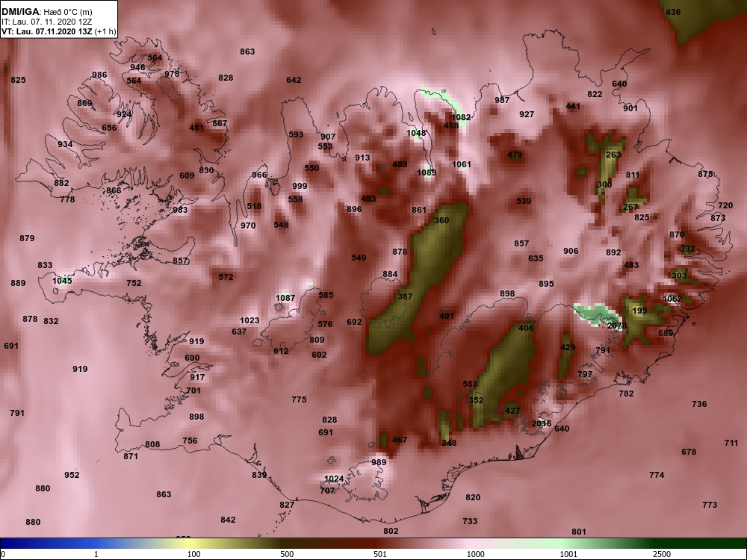747x560 pixels.
Task: Click the map value "392"
Action: 687,249
